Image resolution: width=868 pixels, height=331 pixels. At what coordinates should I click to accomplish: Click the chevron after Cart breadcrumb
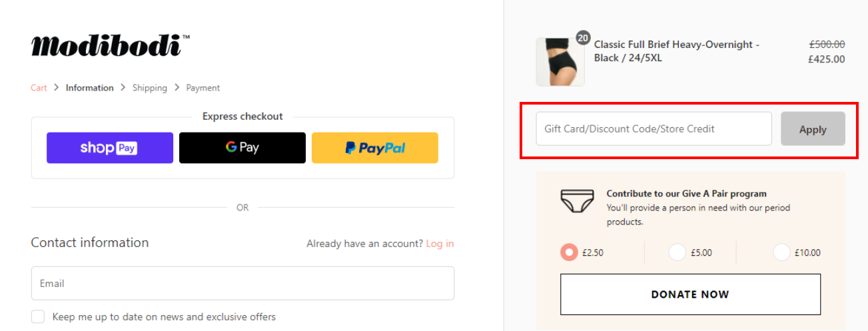click(57, 87)
